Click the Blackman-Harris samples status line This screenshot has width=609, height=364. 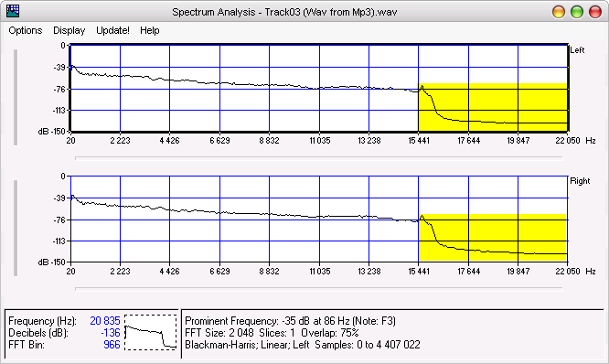point(302,345)
